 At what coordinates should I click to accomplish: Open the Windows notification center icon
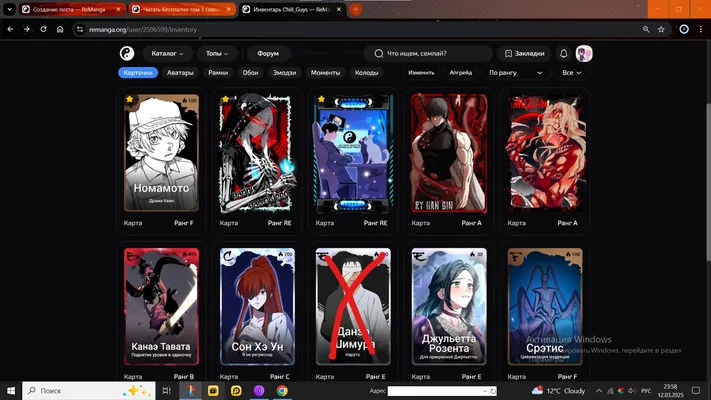click(696, 390)
